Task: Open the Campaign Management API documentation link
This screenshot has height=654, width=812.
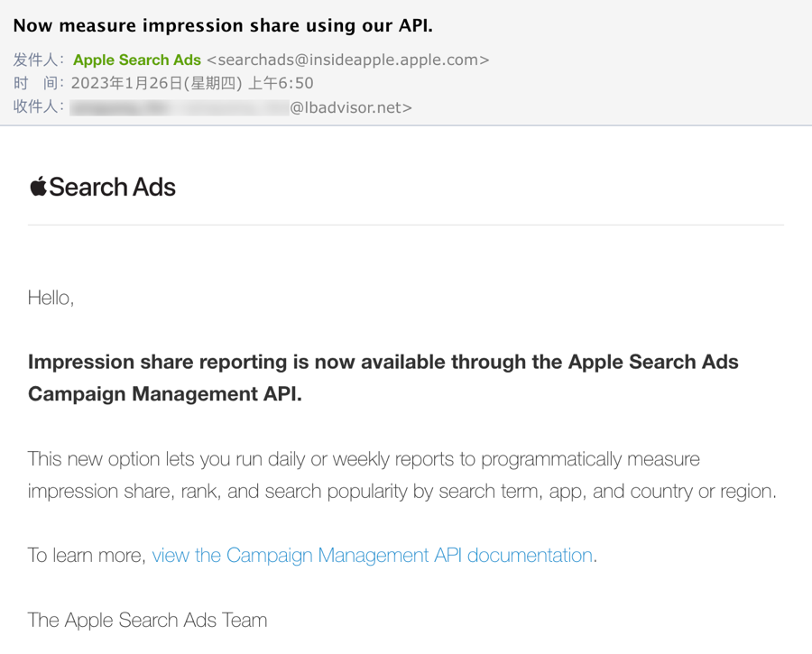Action: click(372, 556)
